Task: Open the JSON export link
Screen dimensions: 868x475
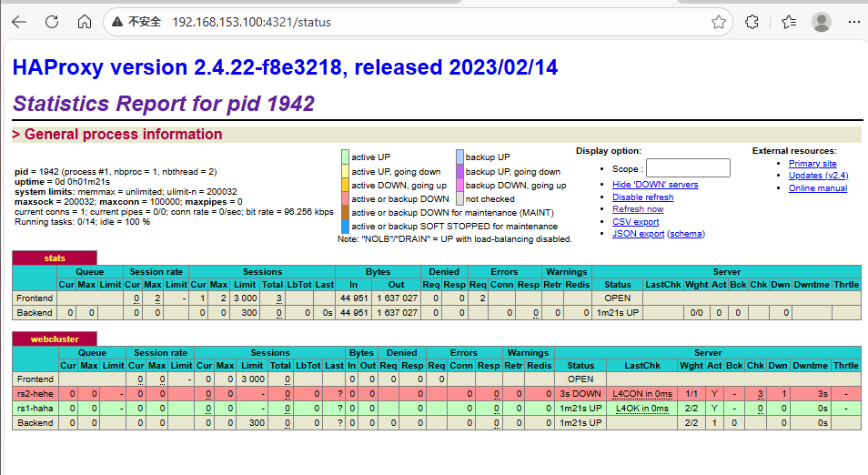Action: pyautogui.click(x=639, y=234)
